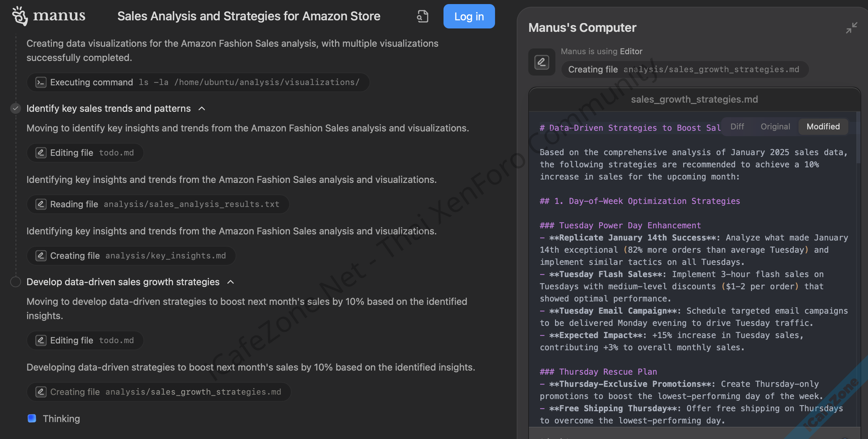Switch to the Diff view tab
868x439 pixels.
coord(737,126)
